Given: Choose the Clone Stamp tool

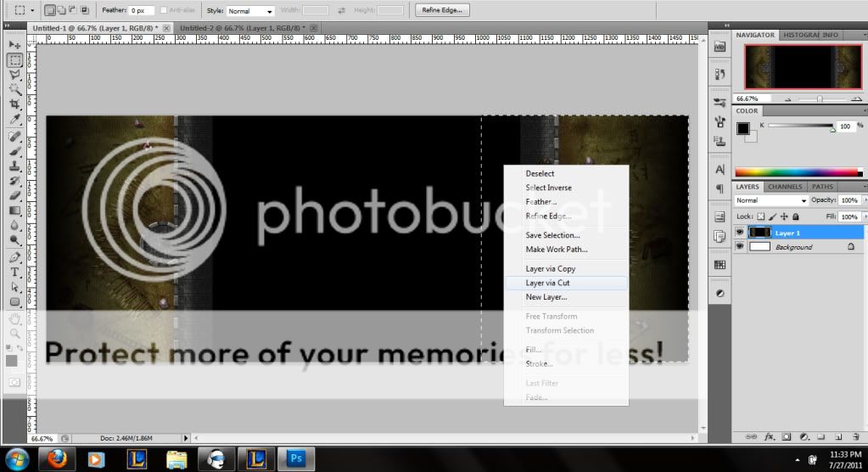Looking at the screenshot, I should pyautogui.click(x=14, y=166).
